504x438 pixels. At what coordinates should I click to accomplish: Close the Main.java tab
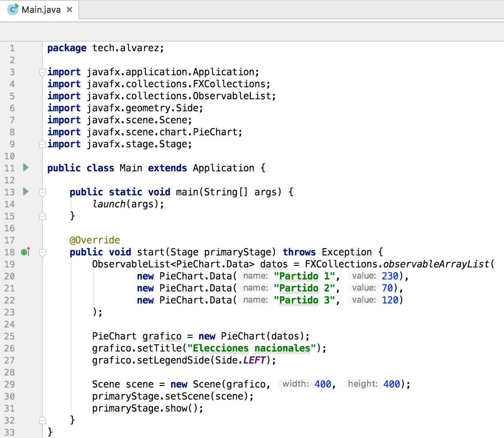[70, 10]
